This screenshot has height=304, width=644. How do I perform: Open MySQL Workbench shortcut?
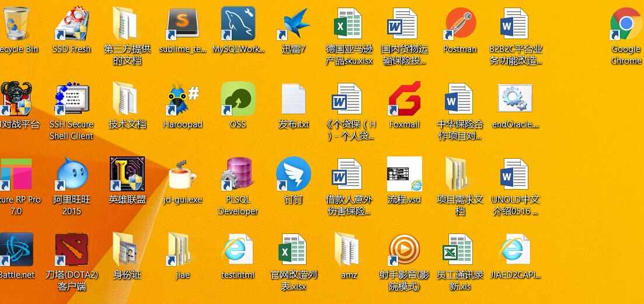[238, 24]
